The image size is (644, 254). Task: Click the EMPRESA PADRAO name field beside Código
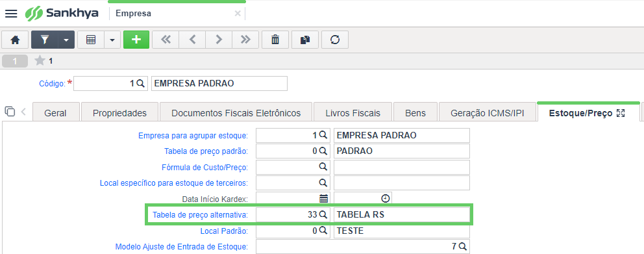[219, 83]
